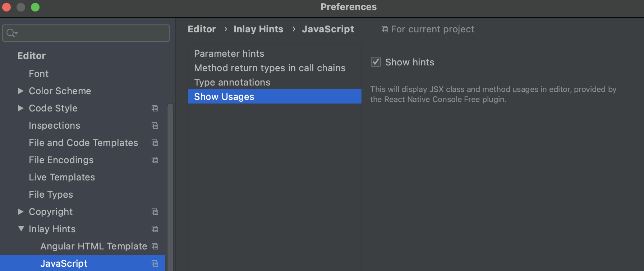This screenshot has height=271, width=644.
Task: Click the Editor breadcrumb link
Action: click(x=202, y=29)
